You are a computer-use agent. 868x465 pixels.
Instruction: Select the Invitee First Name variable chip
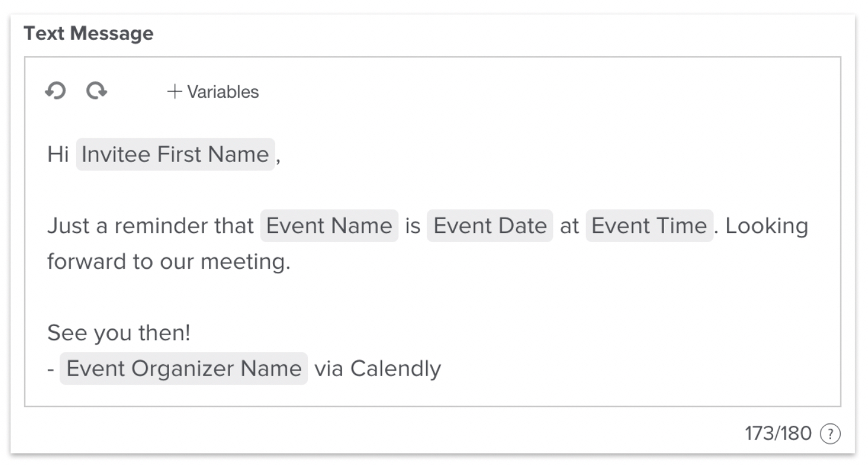pyautogui.click(x=174, y=155)
